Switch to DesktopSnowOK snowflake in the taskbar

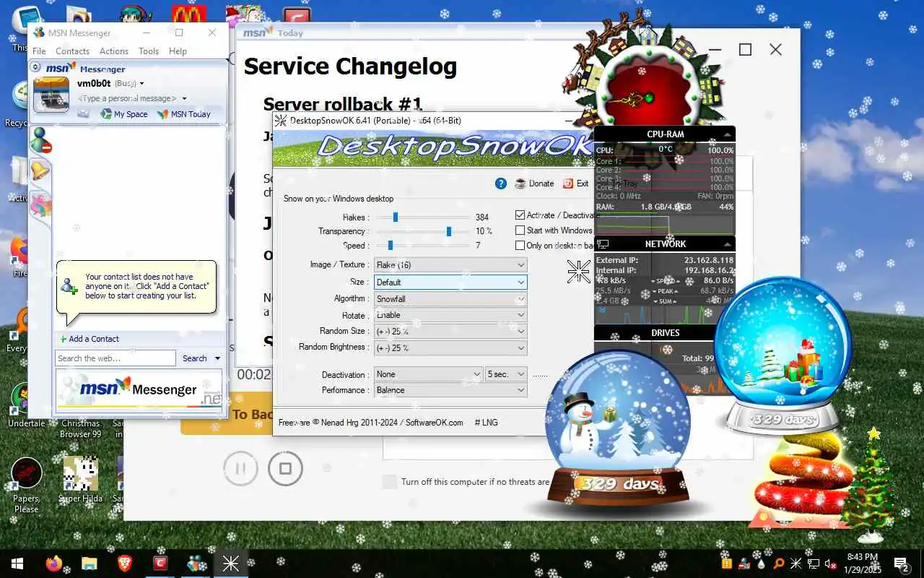point(231,564)
